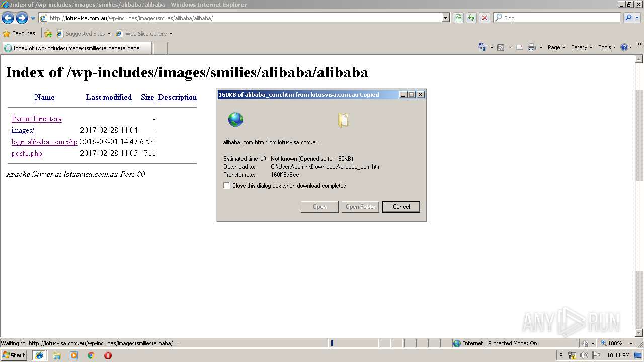The height and width of the screenshot is (362, 644).
Task: Add to Favorites bar star icon
Action: coord(48,34)
